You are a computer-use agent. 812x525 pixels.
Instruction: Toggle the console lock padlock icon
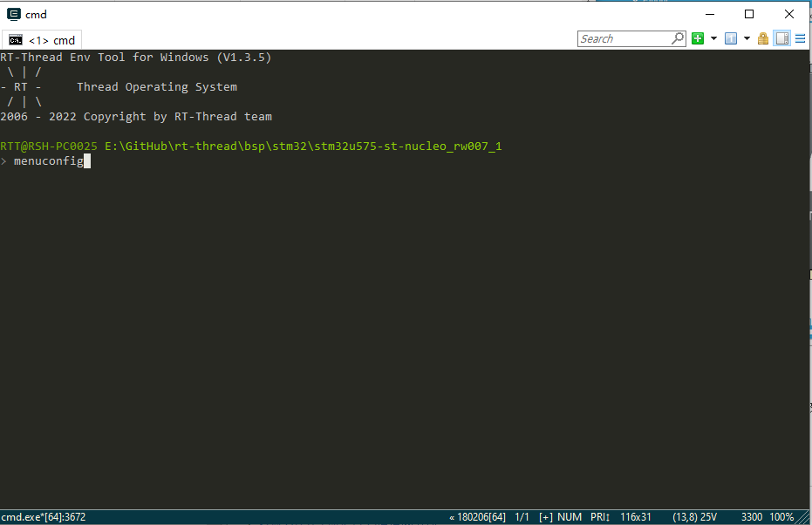[x=763, y=38]
